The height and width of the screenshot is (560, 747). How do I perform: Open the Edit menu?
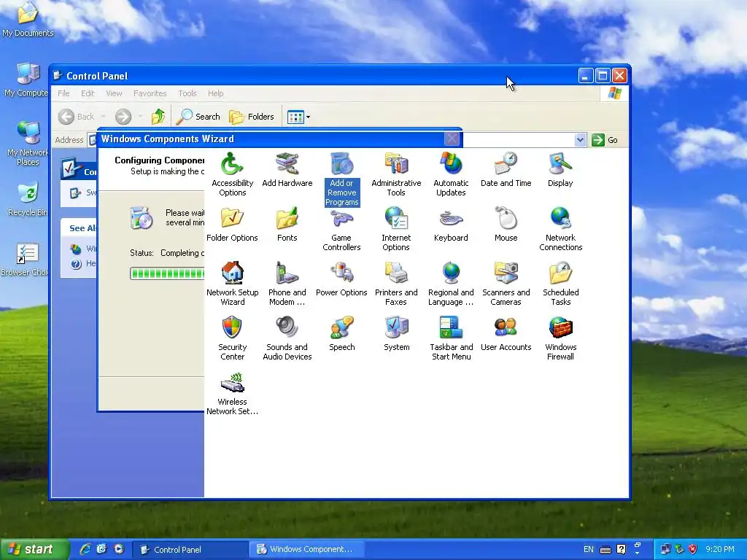coord(88,93)
